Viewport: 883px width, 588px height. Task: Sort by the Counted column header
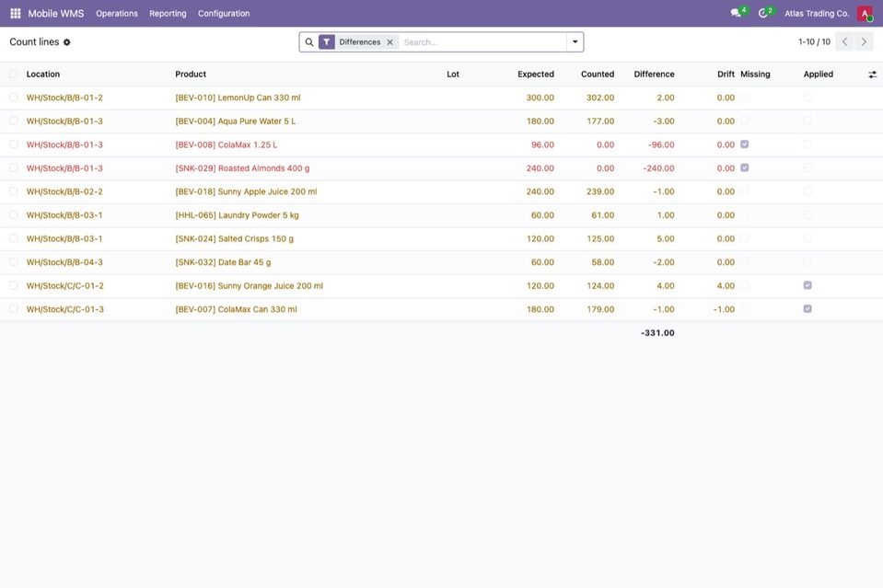[x=598, y=75]
